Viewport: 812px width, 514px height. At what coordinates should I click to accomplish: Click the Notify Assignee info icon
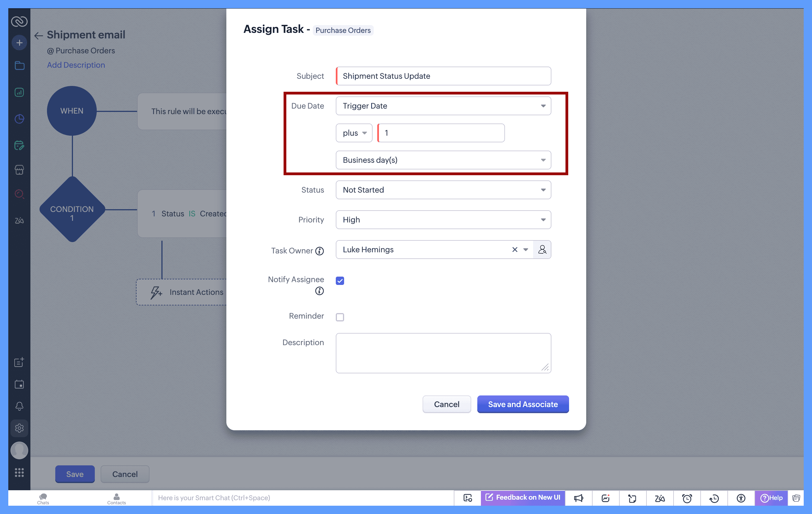(x=319, y=291)
